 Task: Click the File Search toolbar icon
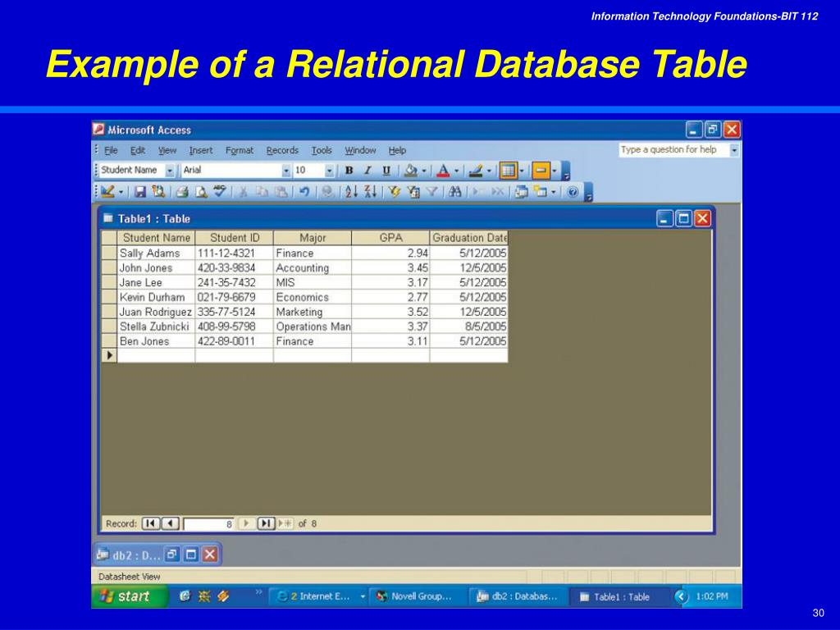tap(158, 191)
